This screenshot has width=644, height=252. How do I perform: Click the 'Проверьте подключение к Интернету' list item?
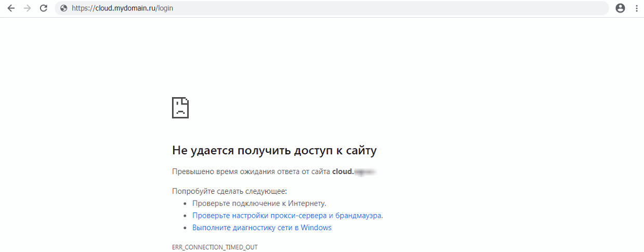259,203
